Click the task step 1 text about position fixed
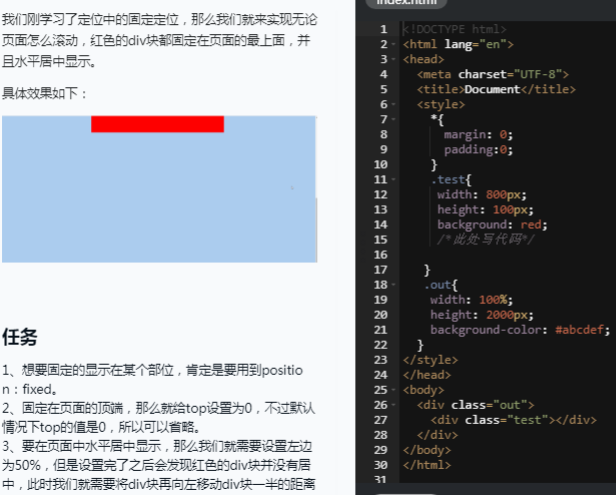Screen dimensions: 616x495 point(152,380)
